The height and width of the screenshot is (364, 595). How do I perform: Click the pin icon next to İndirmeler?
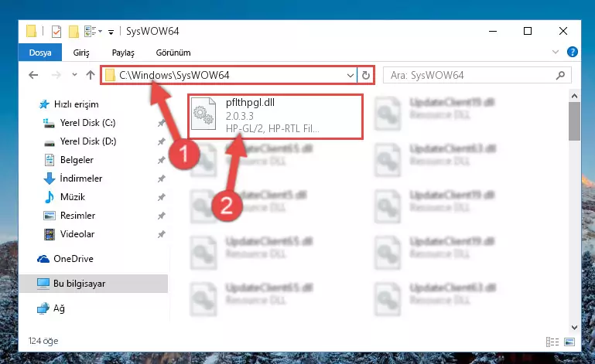161,179
